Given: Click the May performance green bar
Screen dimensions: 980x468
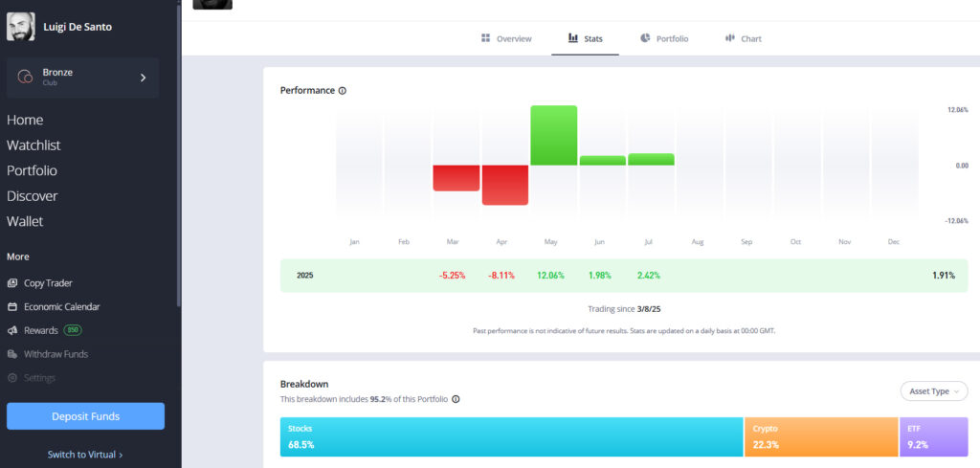Looking at the screenshot, I should click(x=554, y=135).
